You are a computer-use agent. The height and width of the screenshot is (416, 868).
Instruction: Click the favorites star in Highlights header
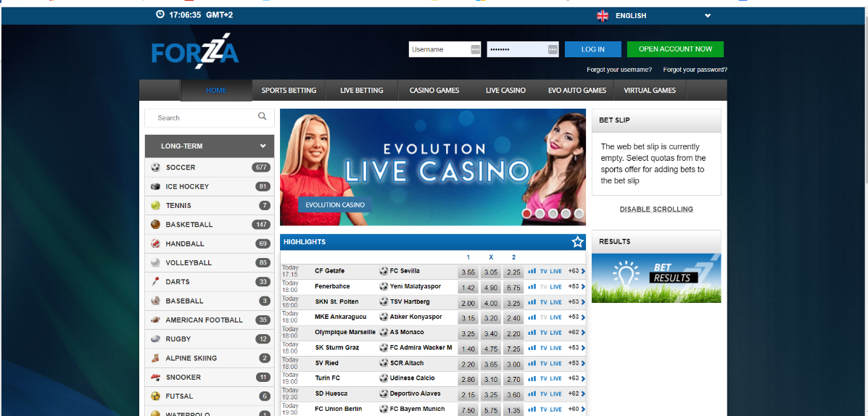(577, 242)
